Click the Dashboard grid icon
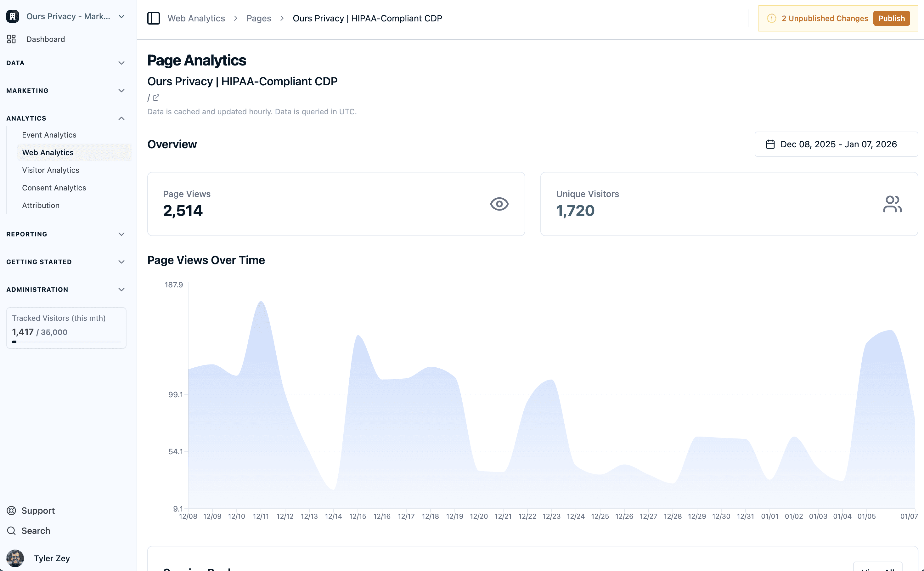 coord(11,39)
